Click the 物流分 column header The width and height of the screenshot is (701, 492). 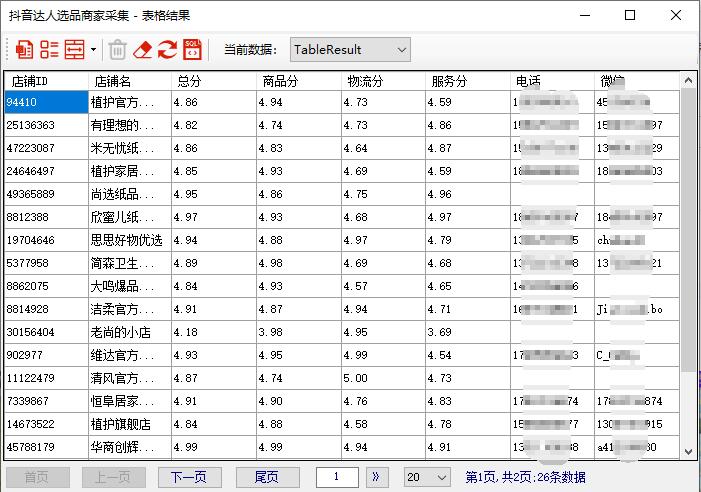pos(382,81)
